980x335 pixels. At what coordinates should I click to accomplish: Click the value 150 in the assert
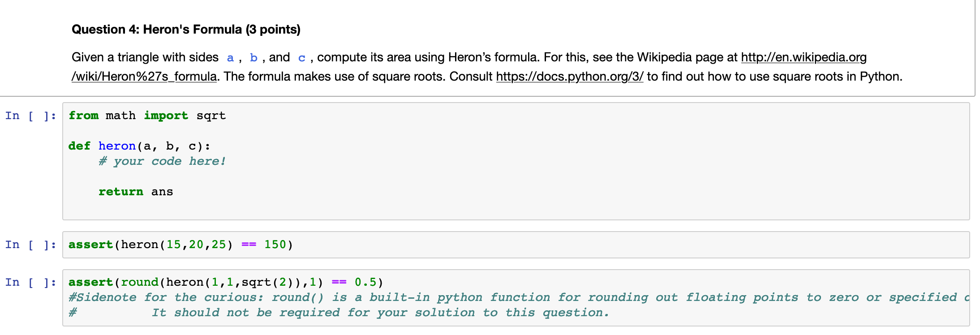(275, 245)
